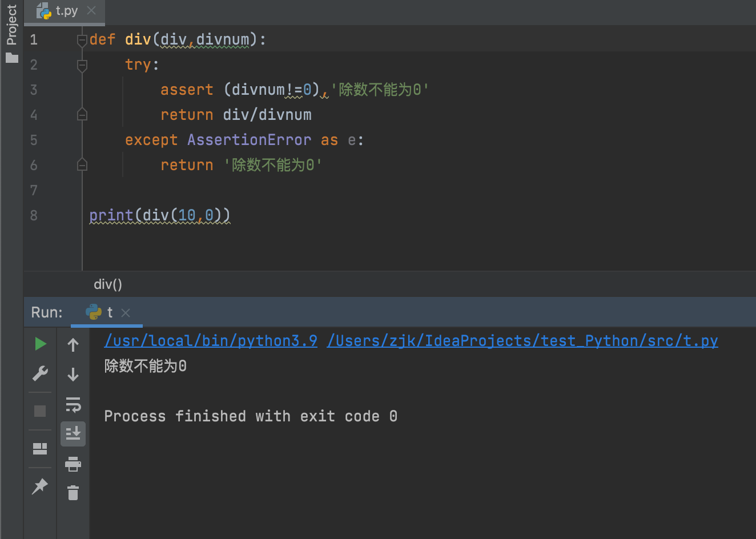Rerun the t script with green play icon
This screenshot has height=539, width=756.
(41, 344)
